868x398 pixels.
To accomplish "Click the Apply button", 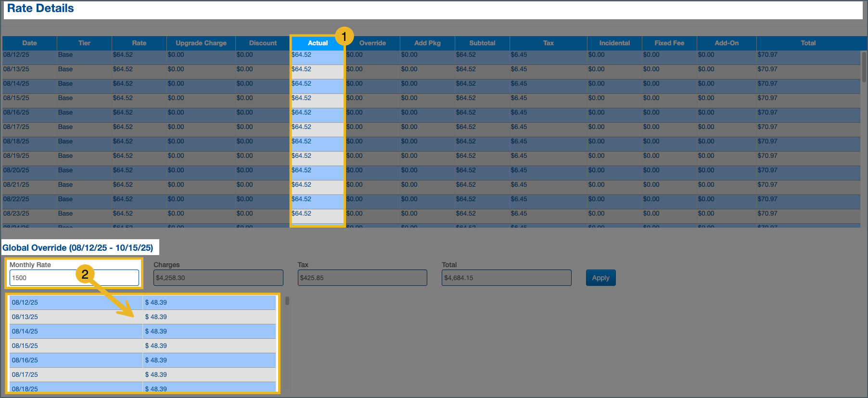I will tap(600, 278).
